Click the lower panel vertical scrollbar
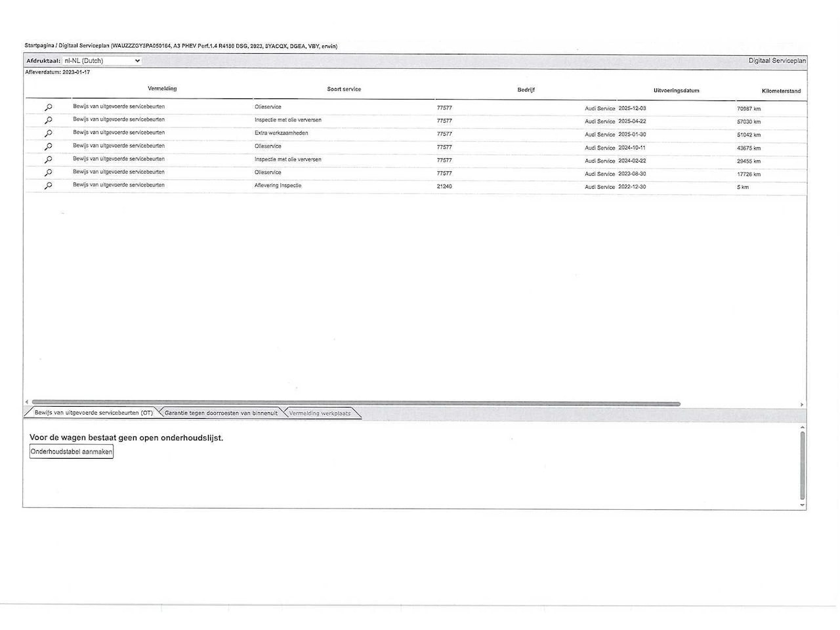The width and height of the screenshot is (840, 630). pyautogui.click(x=803, y=465)
